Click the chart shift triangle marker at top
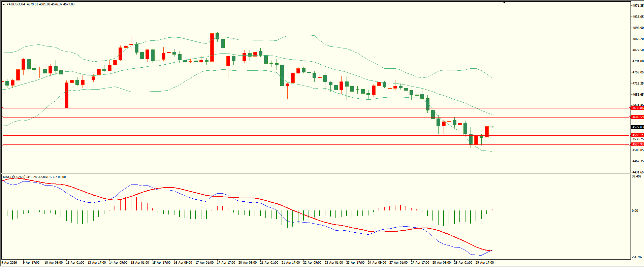Viewport: 644px width, 267px height. (x=504, y=3)
